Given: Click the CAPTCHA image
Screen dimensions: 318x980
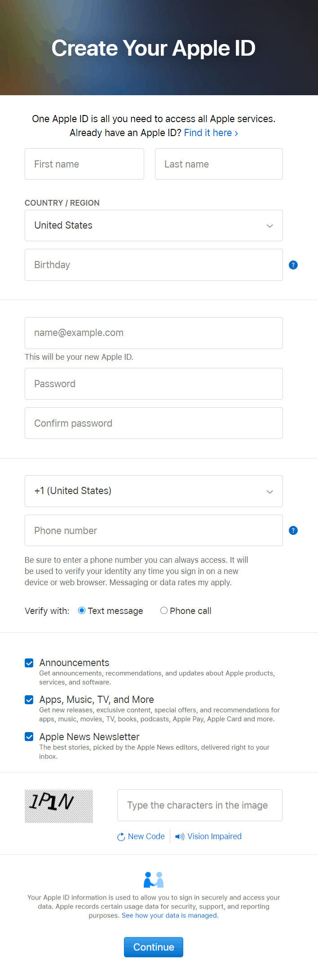Looking at the screenshot, I should (x=59, y=806).
